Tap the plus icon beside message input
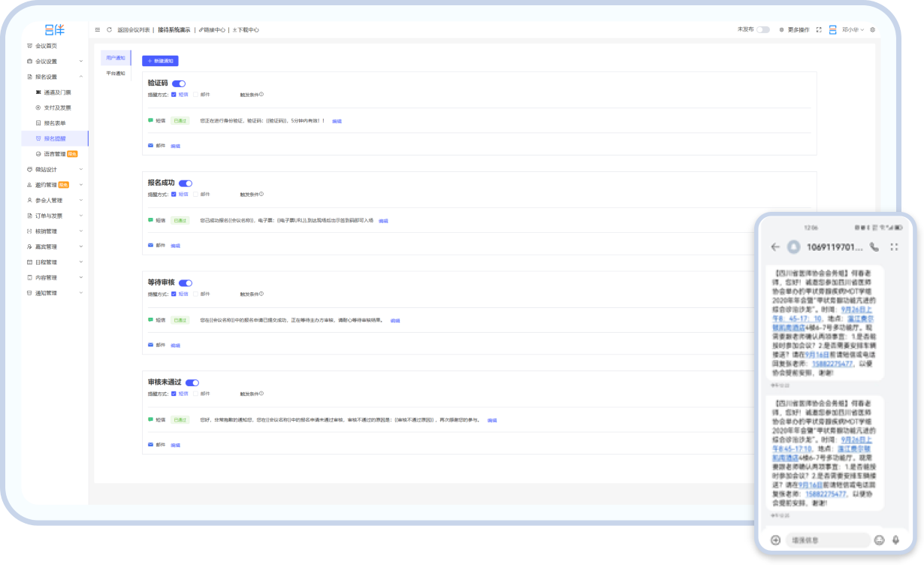 click(775, 539)
